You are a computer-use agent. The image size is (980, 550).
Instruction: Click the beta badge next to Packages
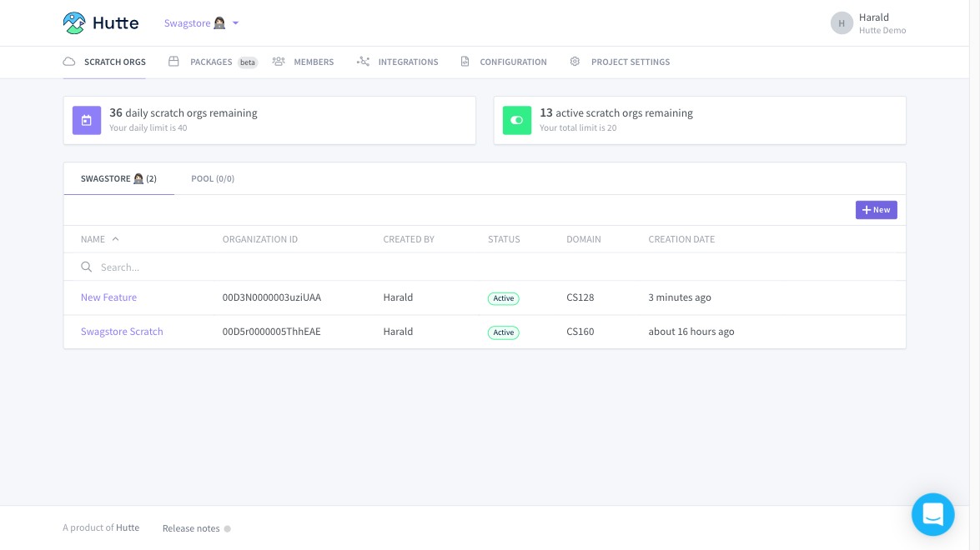pyautogui.click(x=248, y=62)
